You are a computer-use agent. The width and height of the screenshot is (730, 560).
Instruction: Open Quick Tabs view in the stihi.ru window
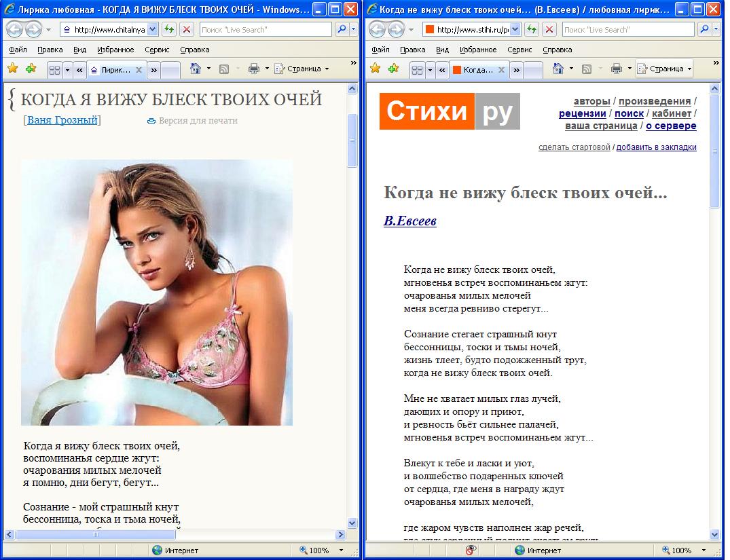[x=418, y=69]
